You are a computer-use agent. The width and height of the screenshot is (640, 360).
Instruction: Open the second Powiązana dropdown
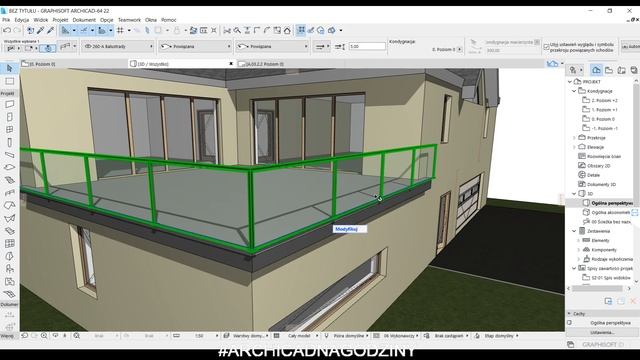272,47
